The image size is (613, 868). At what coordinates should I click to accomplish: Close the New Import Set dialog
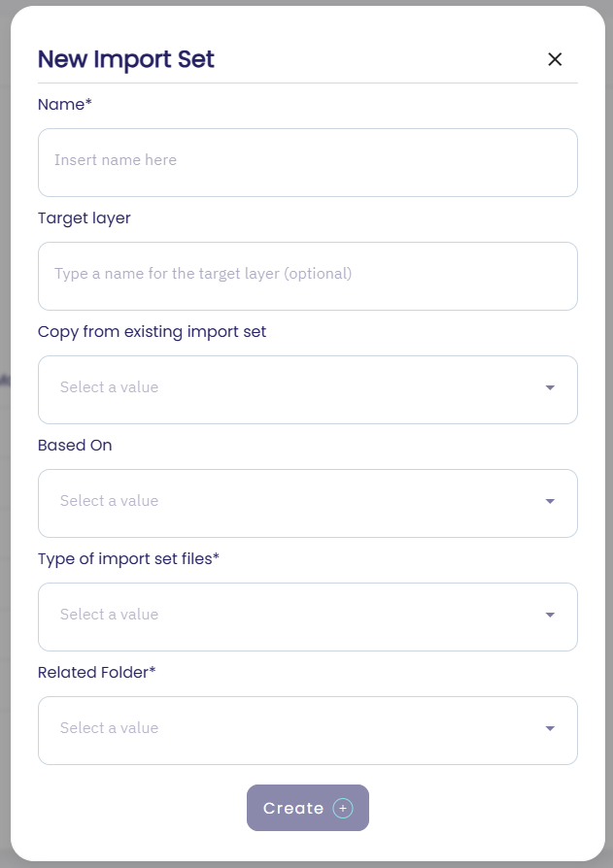(x=555, y=59)
